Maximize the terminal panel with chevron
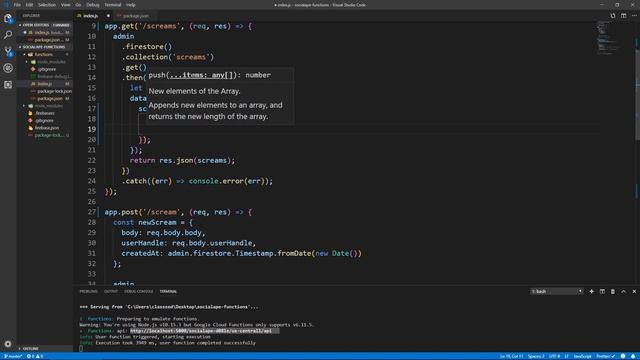Screen dimensions: 640x360 (x=623, y=291)
